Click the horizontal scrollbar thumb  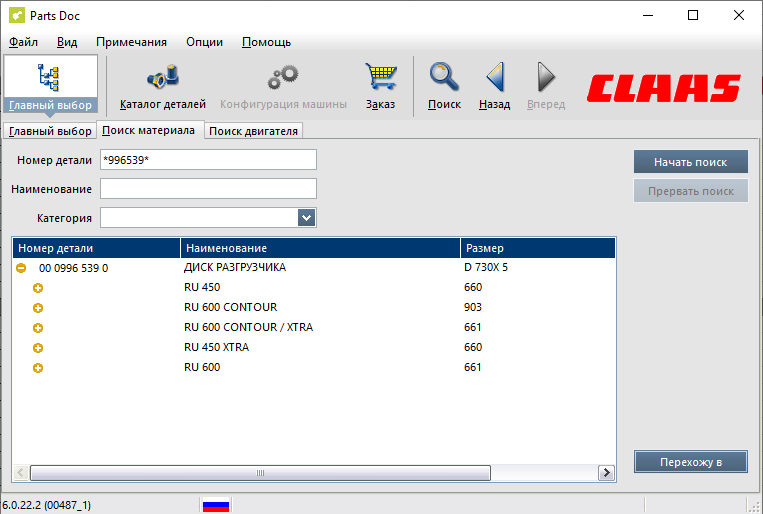(x=260, y=473)
